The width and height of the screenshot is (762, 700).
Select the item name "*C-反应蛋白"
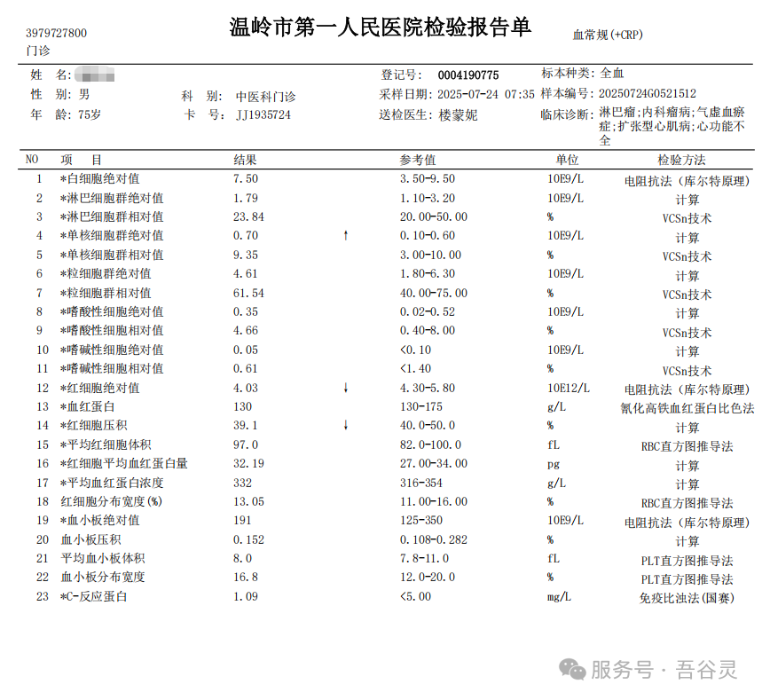pyautogui.click(x=93, y=596)
